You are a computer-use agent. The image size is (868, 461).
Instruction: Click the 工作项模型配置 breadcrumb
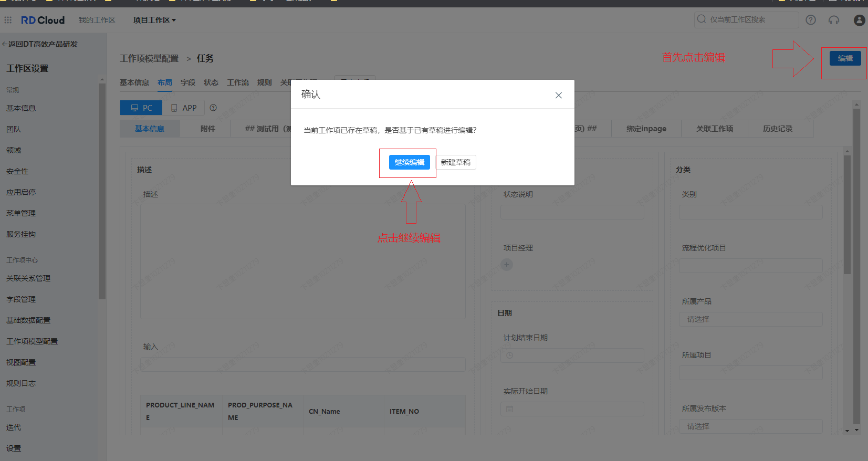[149, 58]
